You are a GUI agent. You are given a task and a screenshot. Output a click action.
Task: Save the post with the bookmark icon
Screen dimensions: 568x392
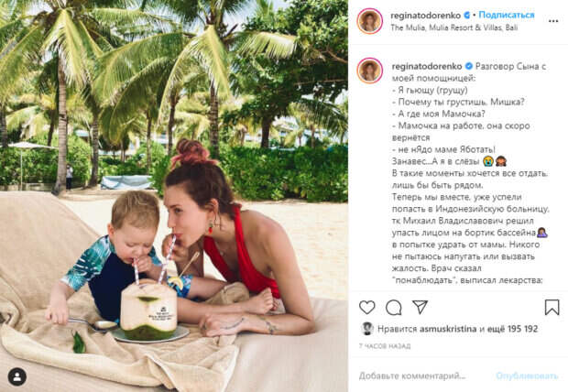pos(552,307)
